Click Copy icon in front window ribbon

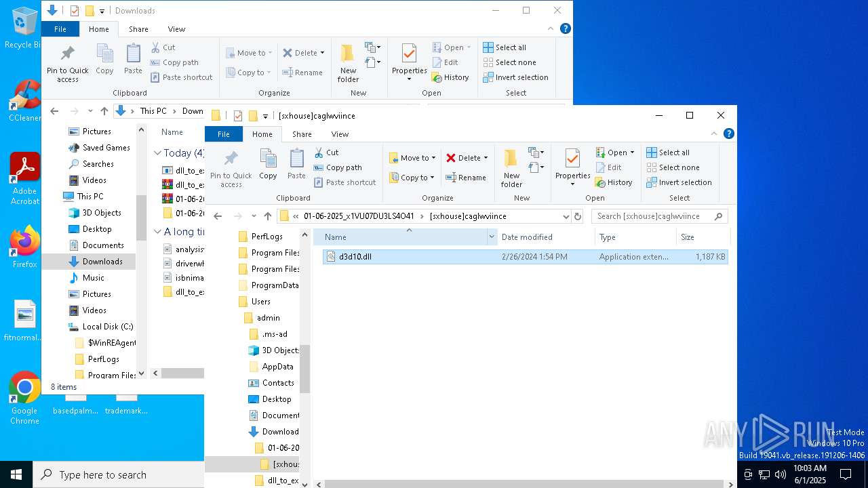[x=268, y=165]
